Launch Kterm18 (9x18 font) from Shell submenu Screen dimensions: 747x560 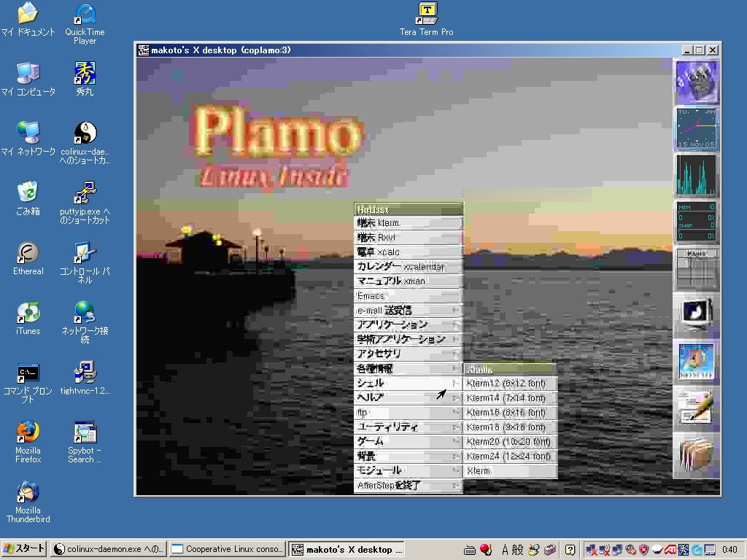[x=511, y=427]
